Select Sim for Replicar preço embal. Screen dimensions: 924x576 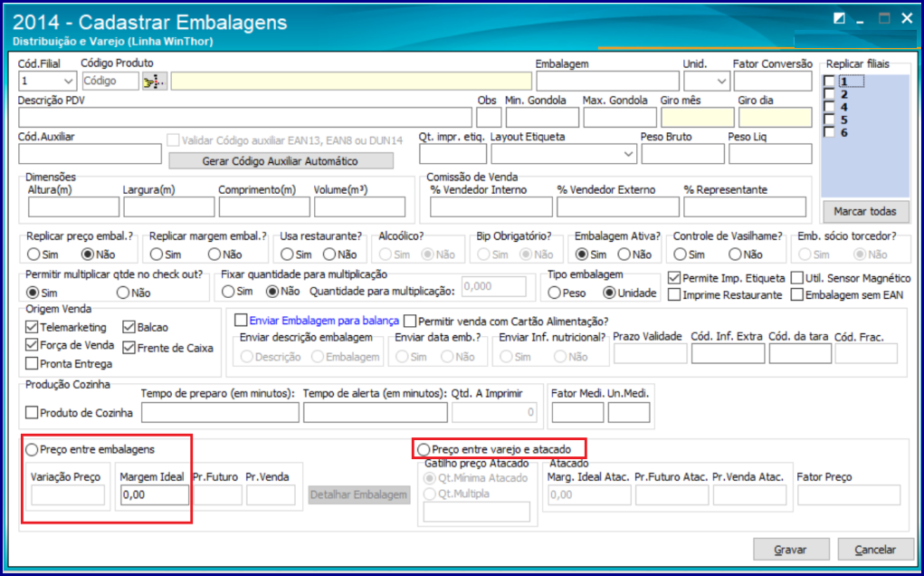pos(34,254)
